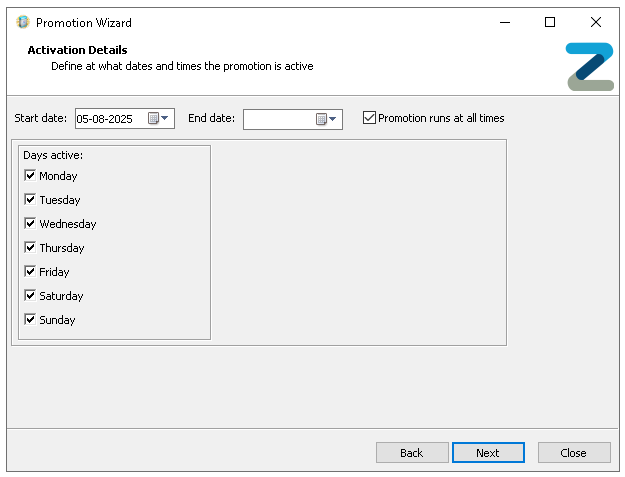This screenshot has width=625, height=477.
Task: Toggle the Thursday checkbox
Action: click(x=30, y=248)
